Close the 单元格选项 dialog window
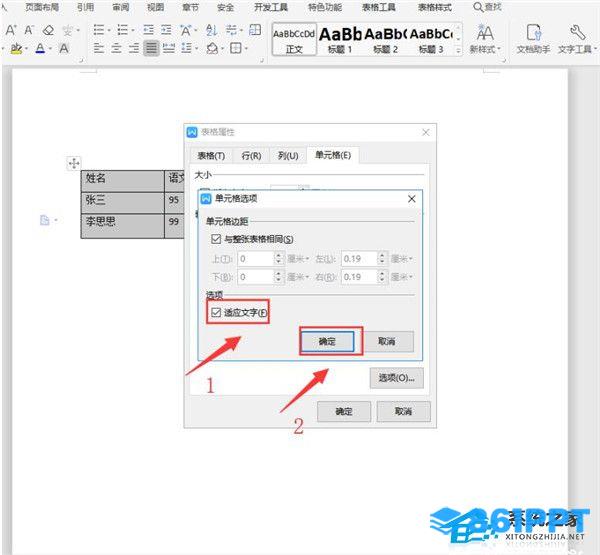The image size is (600, 555). point(412,199)
